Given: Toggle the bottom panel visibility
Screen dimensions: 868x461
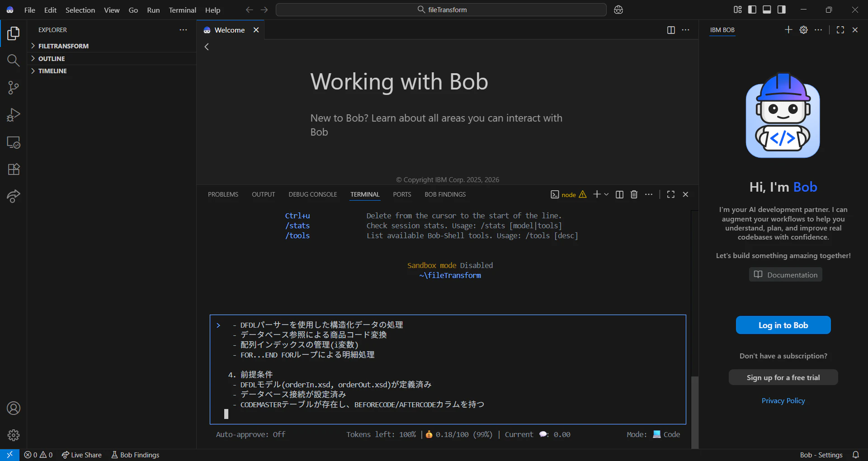Looking at the screenshot, I should 767,9.
